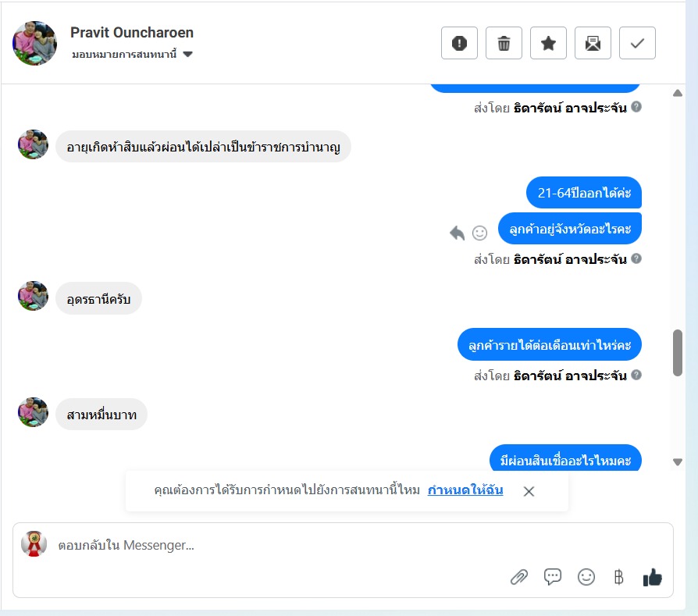Image resolution: width=698 pixels, height=616 pixels.
Task: Mark conversation as spam with exclamation icon
Action: pyautogui.click(x=459, y=44)
